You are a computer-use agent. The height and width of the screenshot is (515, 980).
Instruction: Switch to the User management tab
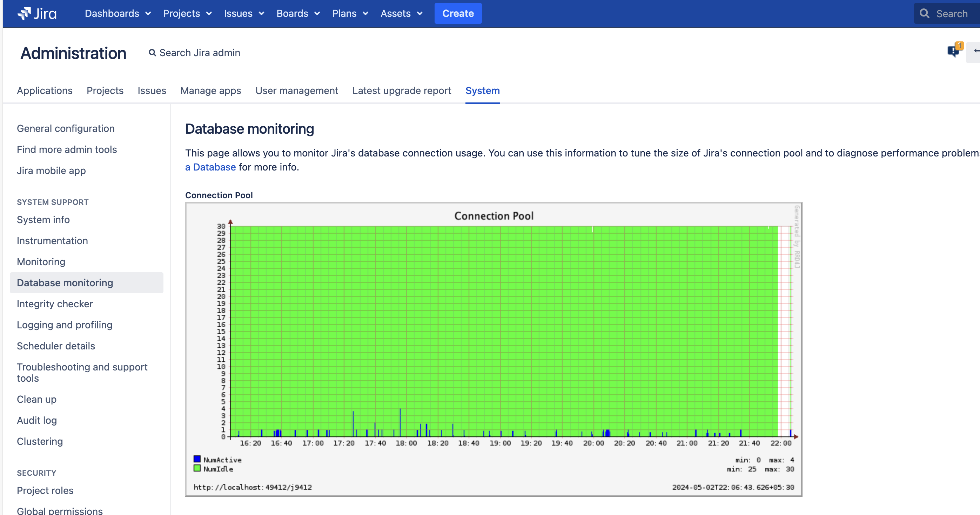[297, 91]
